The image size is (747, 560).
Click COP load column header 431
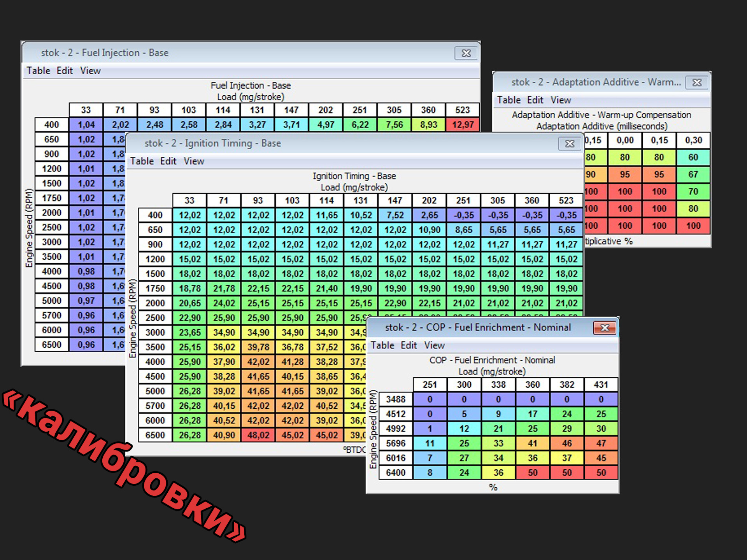coord(601,385)
